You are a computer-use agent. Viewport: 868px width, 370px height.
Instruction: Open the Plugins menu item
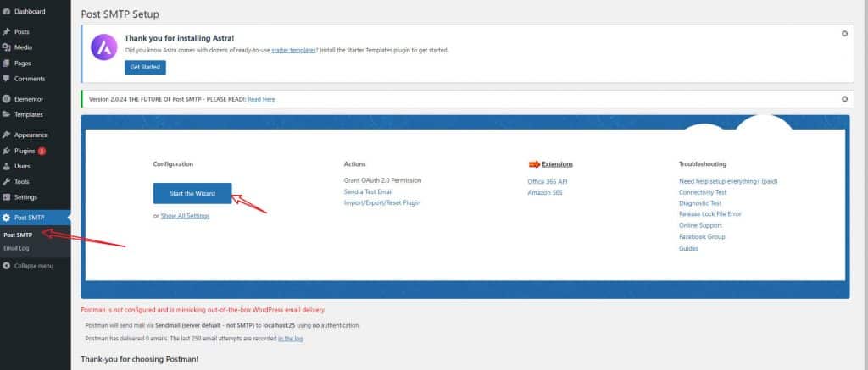pyautogui.click(x=25, y=151)
